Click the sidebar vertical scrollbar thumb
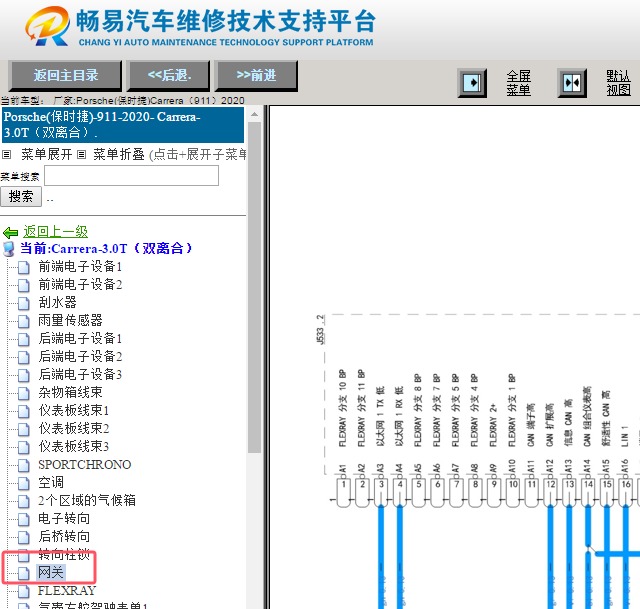640x609 pixels. [x=254, y=287]
